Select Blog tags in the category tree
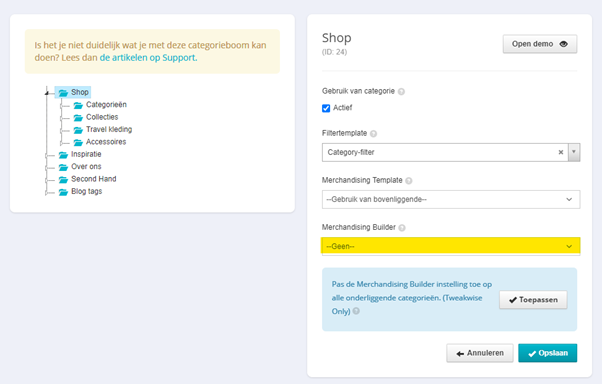 [x=87, y=191]
